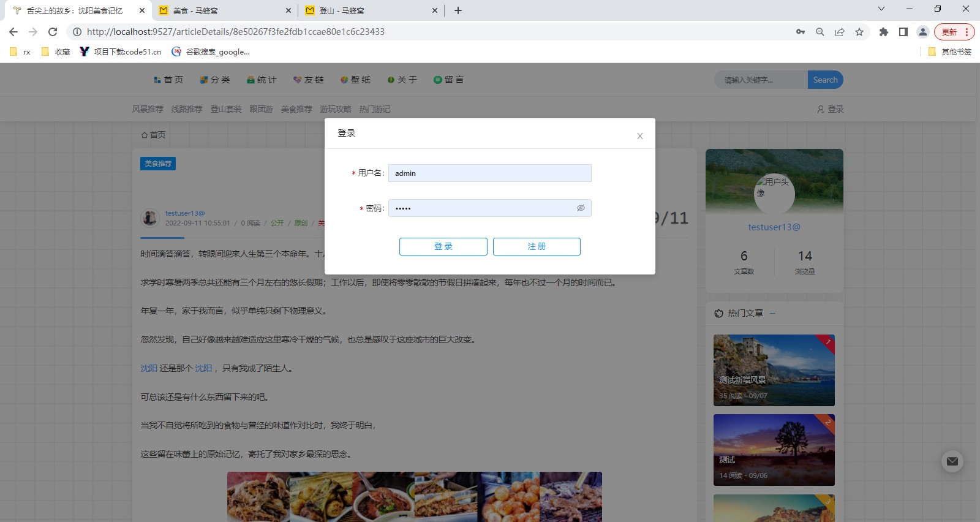Image resolution: width=980 pixels, height=522 pixels.
Task: Open the 留言 navigation item
Action: [449, 80]
